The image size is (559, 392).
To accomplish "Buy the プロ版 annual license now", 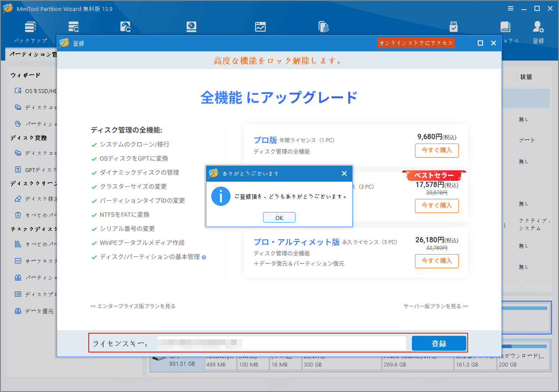I will 437,150.
